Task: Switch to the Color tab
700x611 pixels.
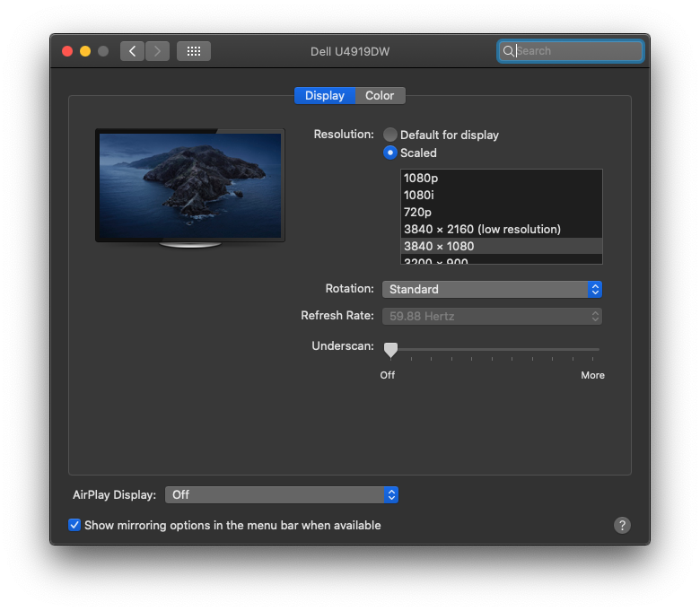Action: [380, 95]
